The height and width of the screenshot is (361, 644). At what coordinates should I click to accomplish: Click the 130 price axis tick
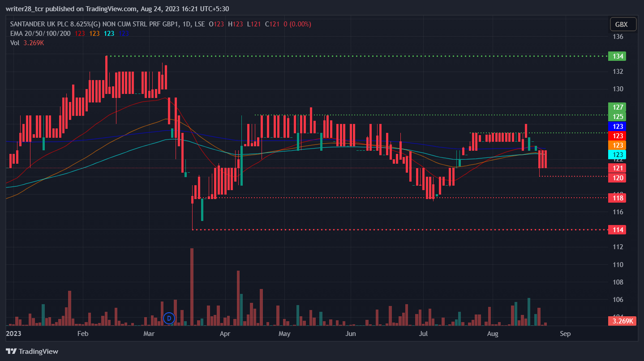pos(618,89)
